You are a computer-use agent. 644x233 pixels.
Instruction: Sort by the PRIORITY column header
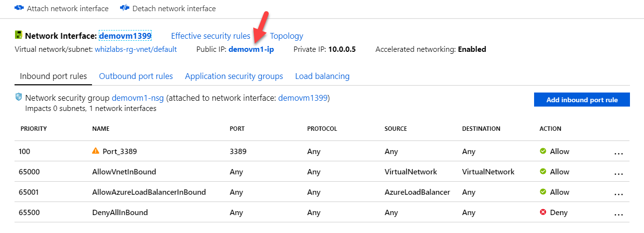[33, 129]
